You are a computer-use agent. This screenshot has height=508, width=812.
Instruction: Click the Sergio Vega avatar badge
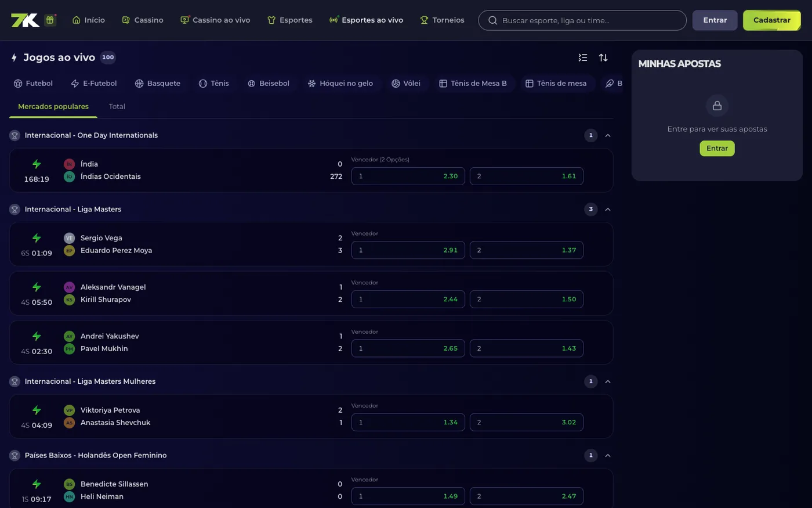coord(70,238)
